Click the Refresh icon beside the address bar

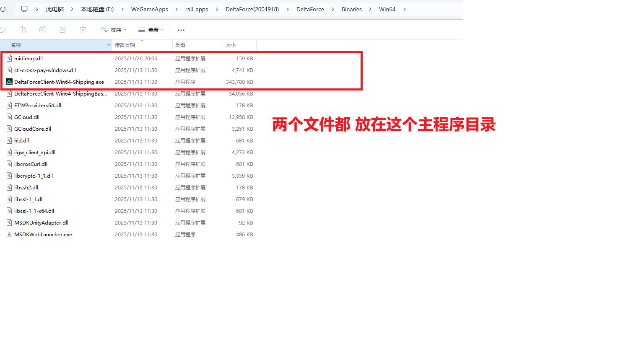[3, 9]
